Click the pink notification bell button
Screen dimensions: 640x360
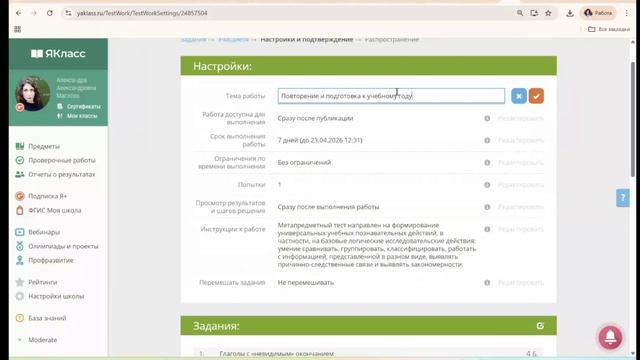click(x=610, y=337)
